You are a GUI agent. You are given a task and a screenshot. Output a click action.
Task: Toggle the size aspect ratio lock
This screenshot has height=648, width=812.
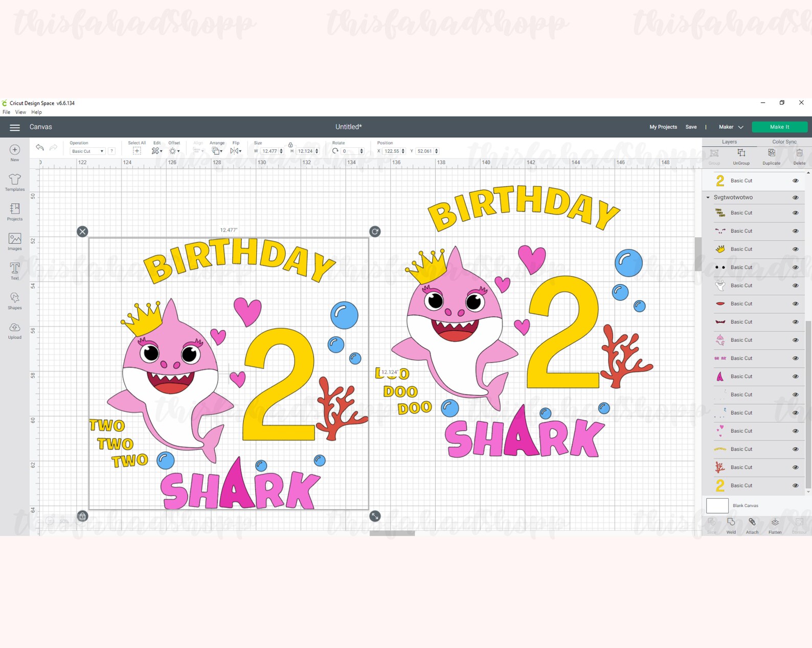pyautogui.click(x=290, y=145)
